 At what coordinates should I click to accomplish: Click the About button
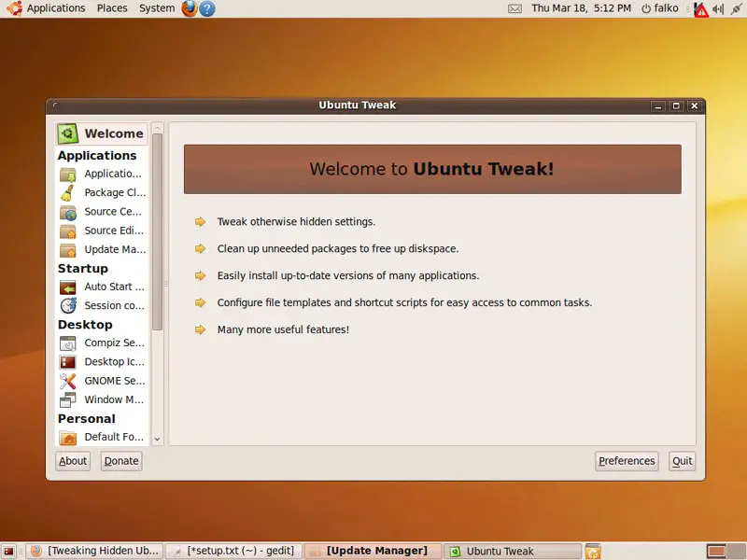click(73, 461)
